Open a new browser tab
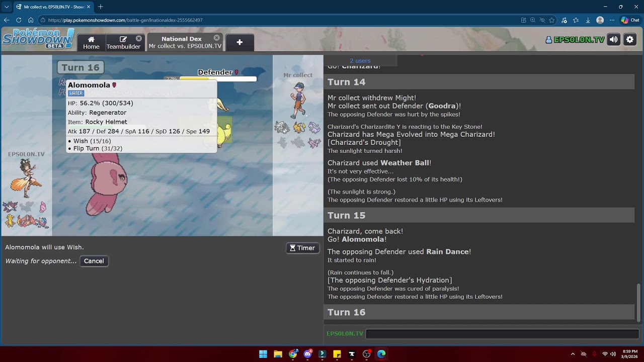Screen dimensions: 644x362 click(x=101, y=7)
